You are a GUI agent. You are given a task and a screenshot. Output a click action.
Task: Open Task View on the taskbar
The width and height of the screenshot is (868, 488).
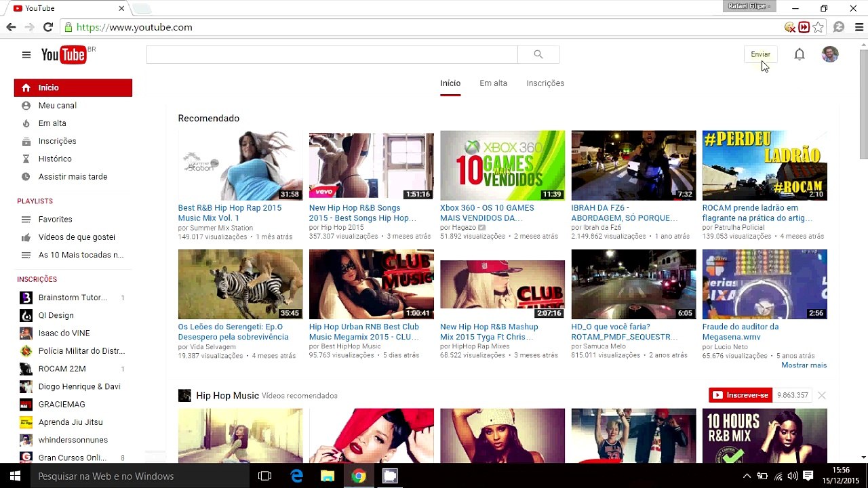[265, 476]
